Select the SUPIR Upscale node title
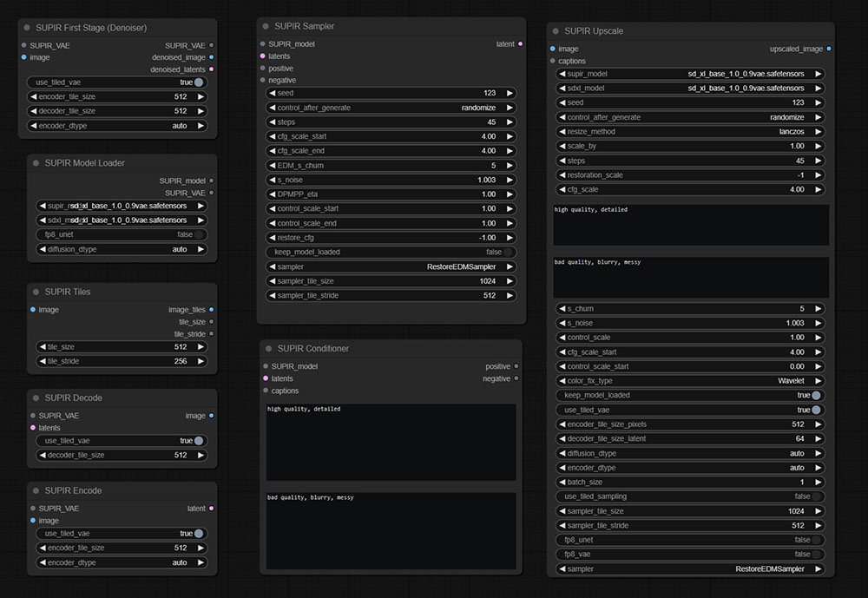 (594, 31)
